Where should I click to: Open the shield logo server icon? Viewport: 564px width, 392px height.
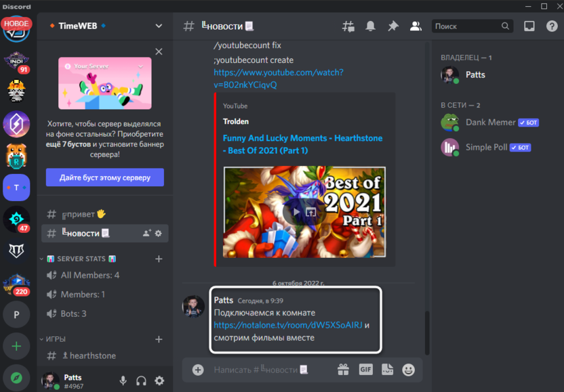16,251
